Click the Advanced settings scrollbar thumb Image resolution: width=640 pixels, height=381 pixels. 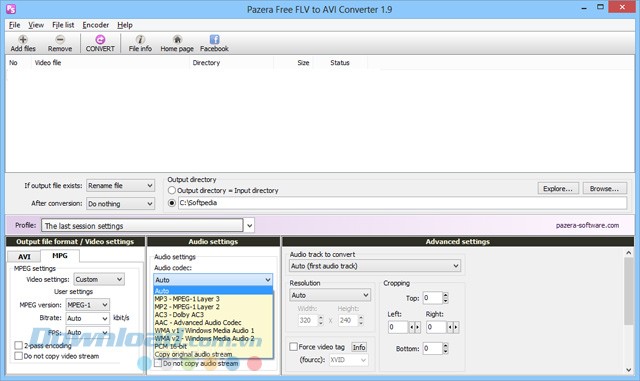click(629, 292)
